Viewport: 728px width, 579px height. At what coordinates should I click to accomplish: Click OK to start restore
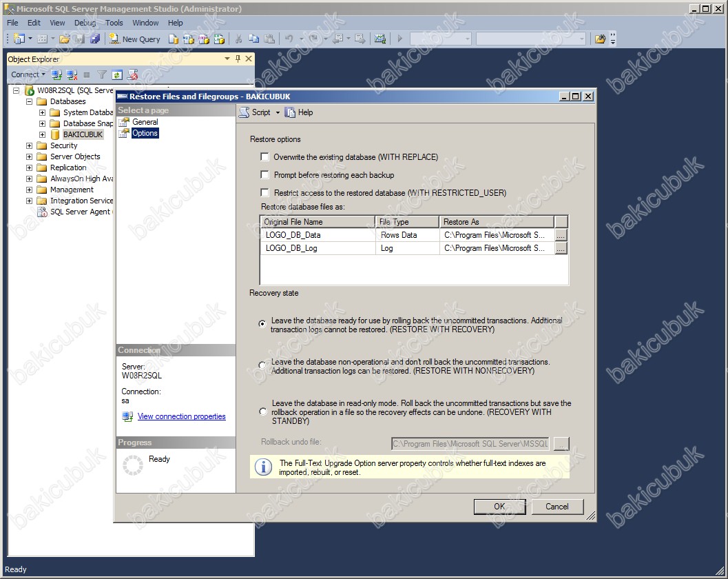[x=499, y=507]
